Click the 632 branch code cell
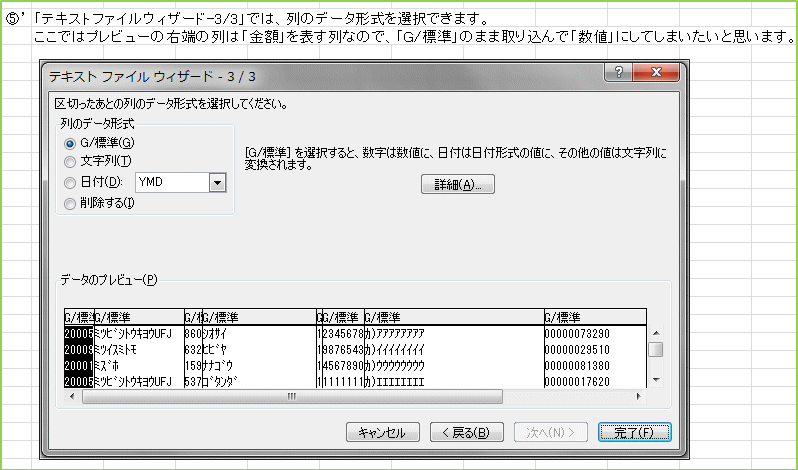The image size is (798, 470). (193, 350)
